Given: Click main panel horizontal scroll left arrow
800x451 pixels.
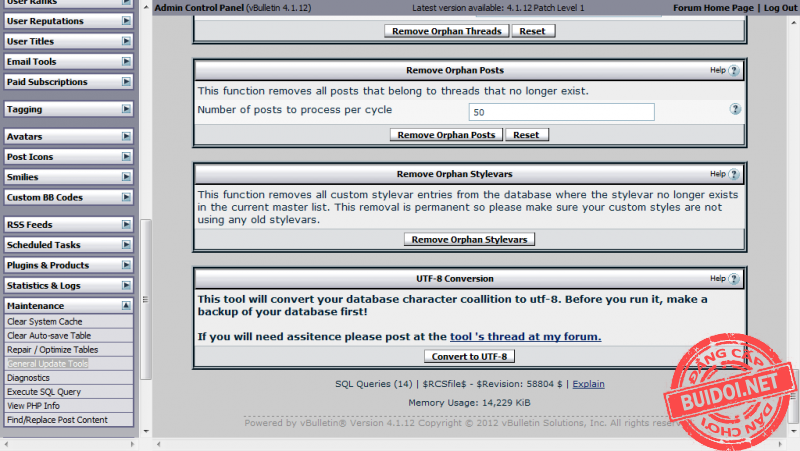Looking at the screenshot, I should [x=159, y=444].
